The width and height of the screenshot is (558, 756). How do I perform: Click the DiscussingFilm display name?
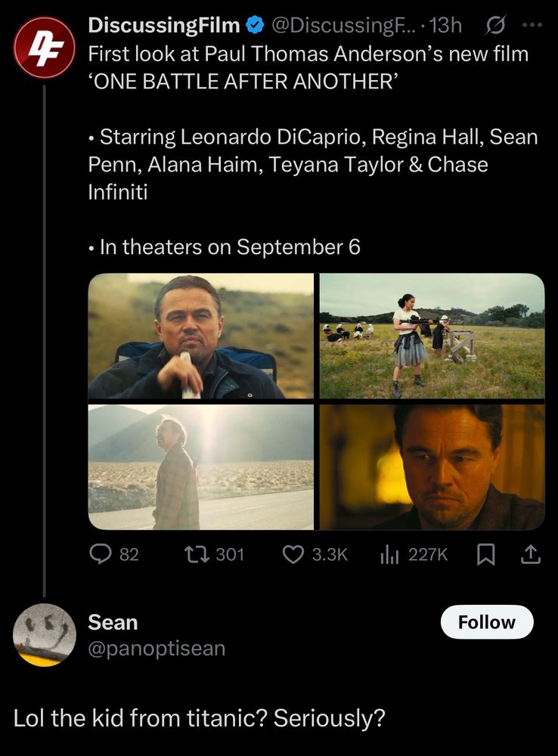pyautogui.click(x=163, y=26)
